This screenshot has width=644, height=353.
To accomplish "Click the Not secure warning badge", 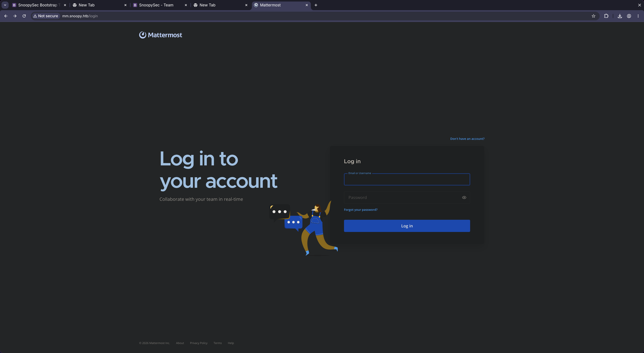I will [x=46, y=16].
